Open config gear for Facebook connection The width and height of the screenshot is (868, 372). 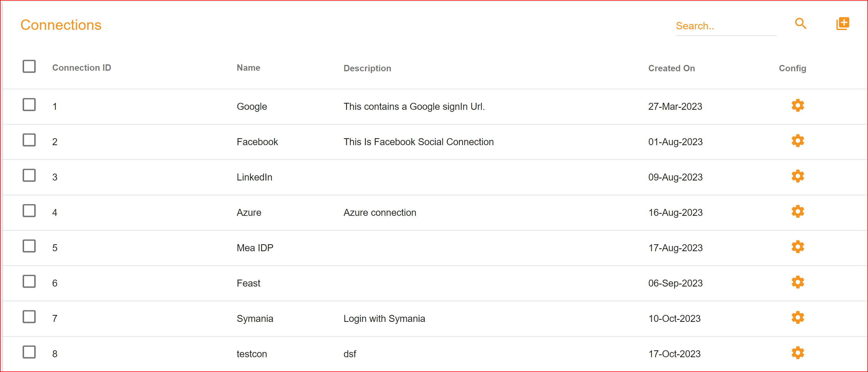coord(797,141)
